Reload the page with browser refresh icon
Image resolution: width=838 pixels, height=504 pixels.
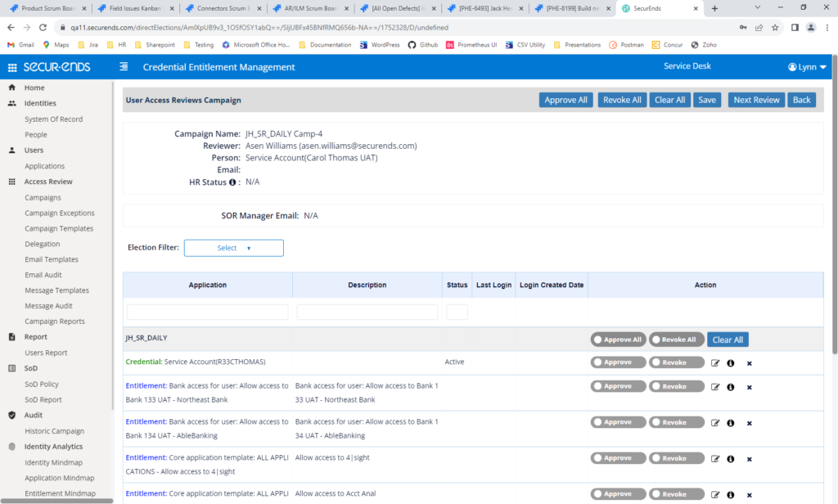[x=43, y=27]
